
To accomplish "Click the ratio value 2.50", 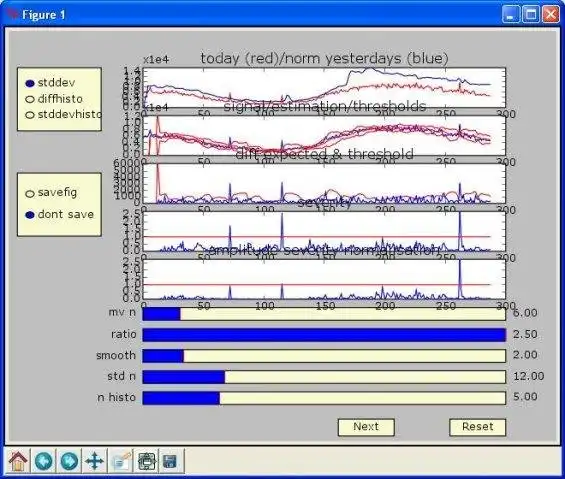I will (x=525, y=334).
